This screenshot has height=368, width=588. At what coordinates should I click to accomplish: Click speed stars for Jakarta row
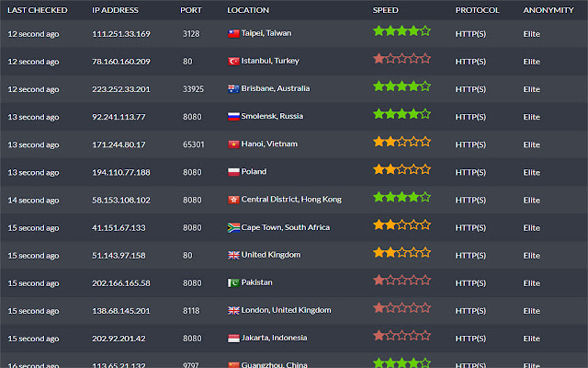point(401,335)
